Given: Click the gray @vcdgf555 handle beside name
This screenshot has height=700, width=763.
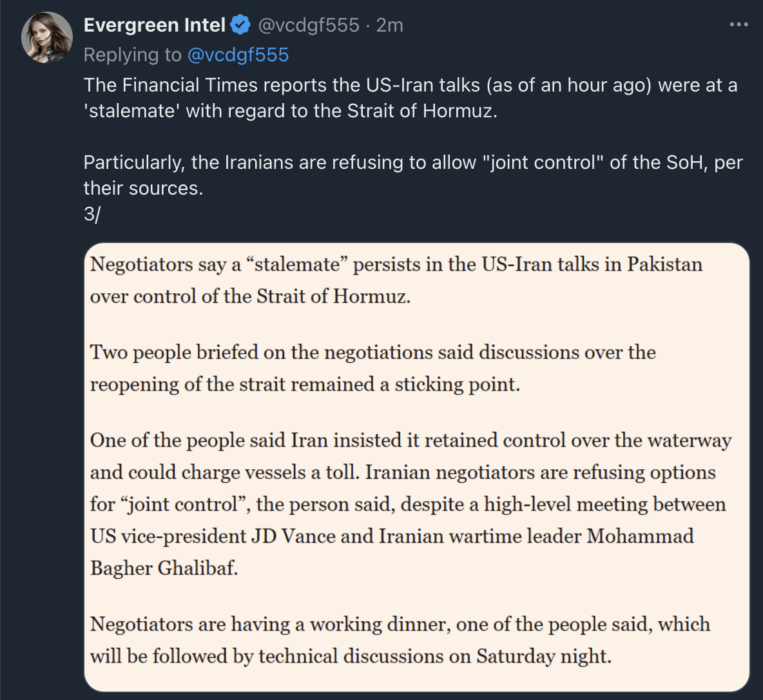Looking at the screenshot, I should coord(309,26).
